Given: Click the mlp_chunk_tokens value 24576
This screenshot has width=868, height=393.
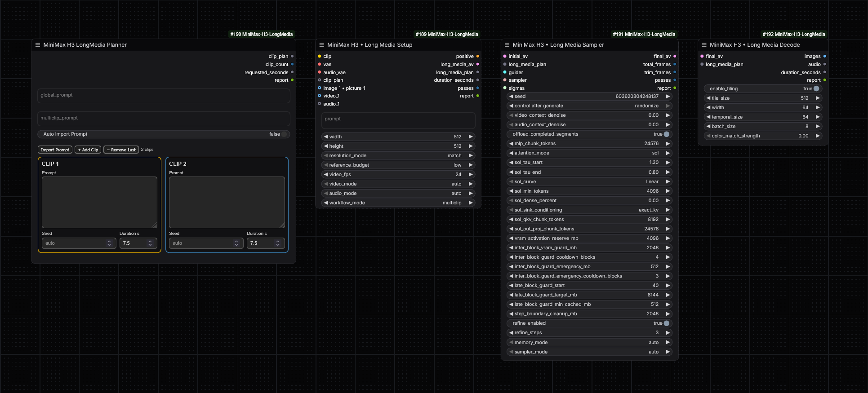Looking at the screenshot, I should [651, 144].
